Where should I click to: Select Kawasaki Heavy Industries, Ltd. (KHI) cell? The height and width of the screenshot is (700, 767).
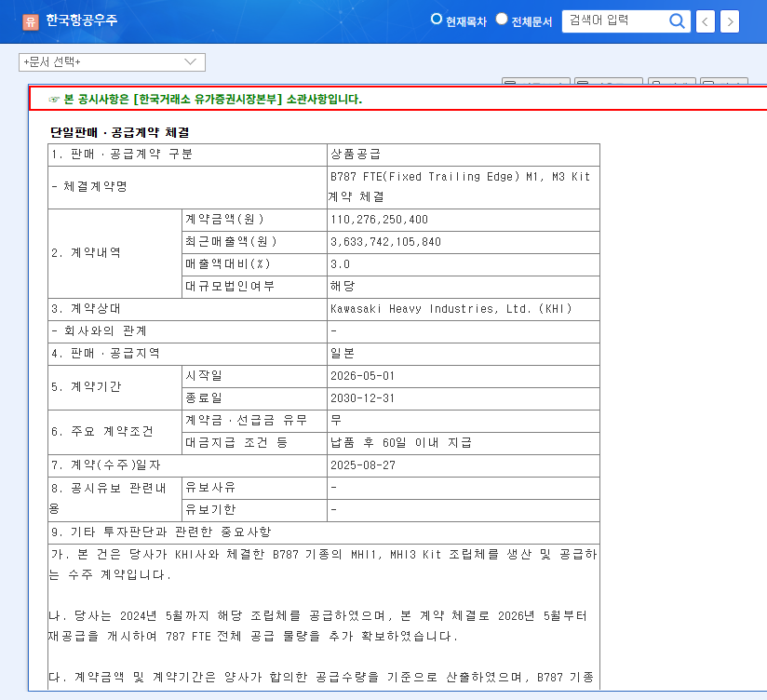(x=464, y=310)
